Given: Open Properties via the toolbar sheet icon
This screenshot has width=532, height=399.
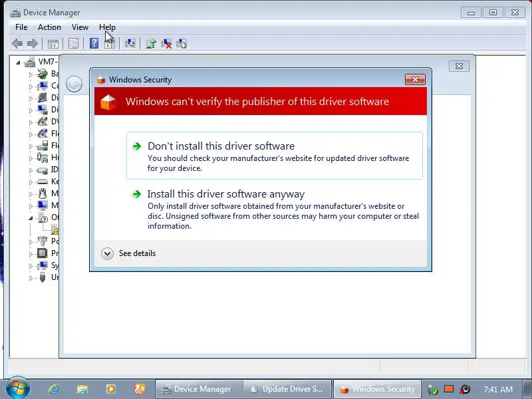Looking at the screenshot, I should click(x=73, y=43).
